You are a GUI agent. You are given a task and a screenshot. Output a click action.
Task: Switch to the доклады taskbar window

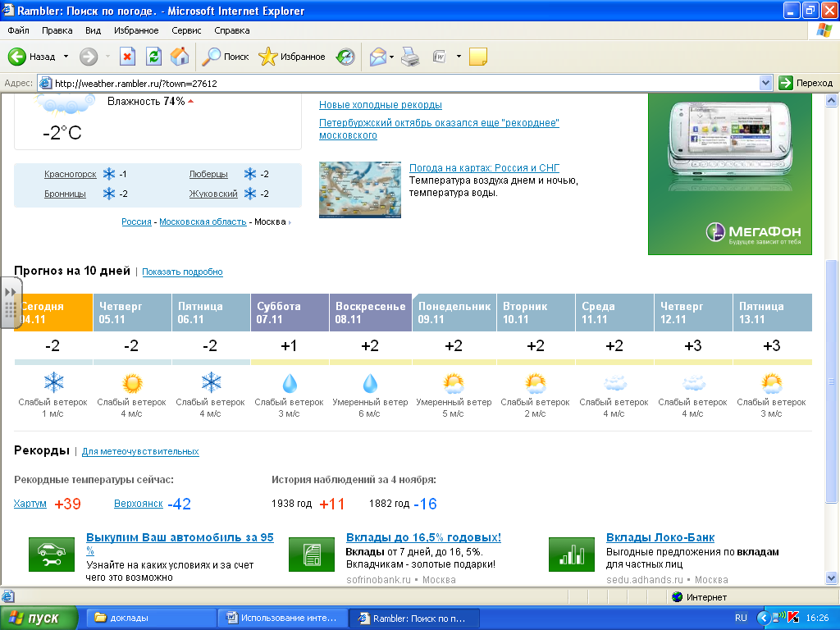point(152,618)
